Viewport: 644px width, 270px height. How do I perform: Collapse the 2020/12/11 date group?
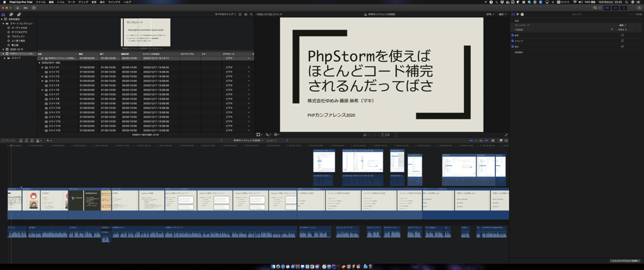tap(39, 63)
